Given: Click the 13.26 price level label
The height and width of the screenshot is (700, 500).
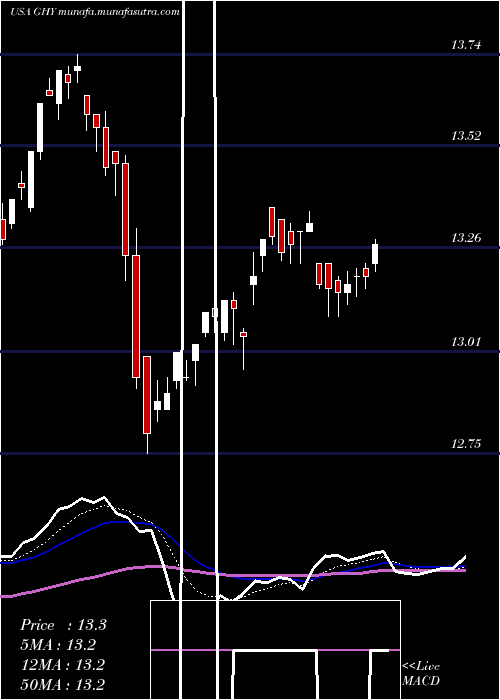Looking at the screenshot, I should [466, 238].
